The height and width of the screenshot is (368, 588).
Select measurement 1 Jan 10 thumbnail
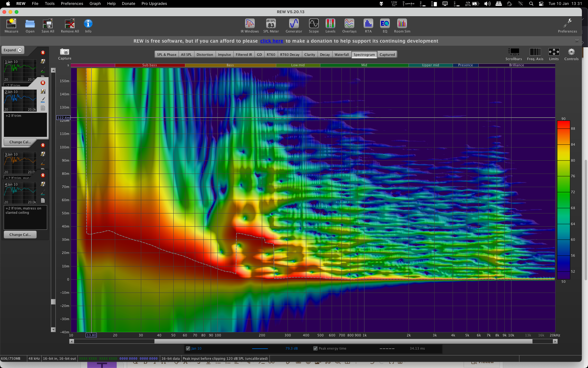pos(20,70)
